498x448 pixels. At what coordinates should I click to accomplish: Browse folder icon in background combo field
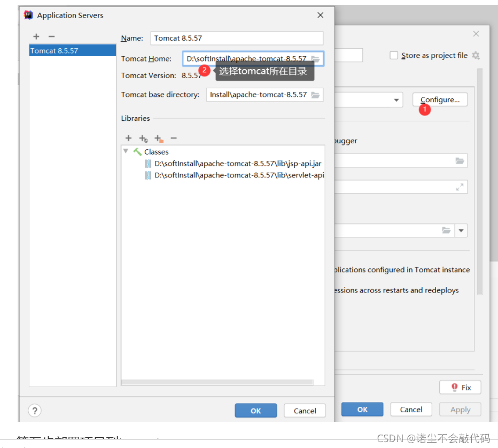pyautogui.click(x=446, y=230)
